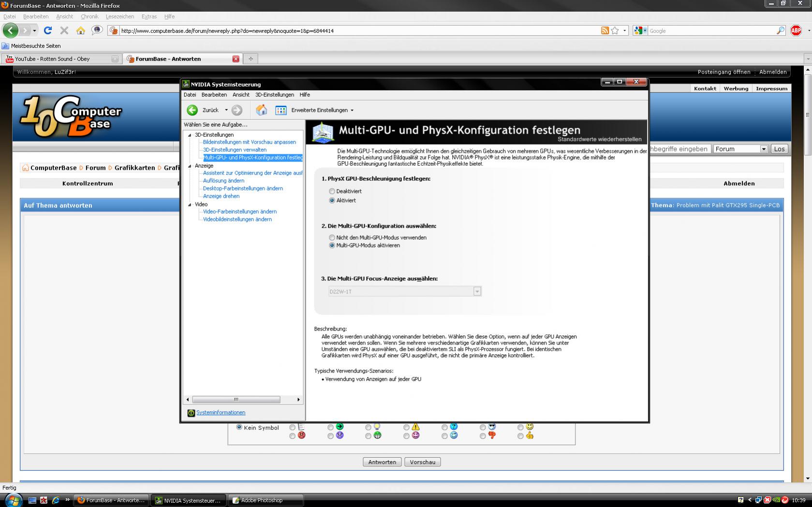Click the search magnifier in Google box

780,30
